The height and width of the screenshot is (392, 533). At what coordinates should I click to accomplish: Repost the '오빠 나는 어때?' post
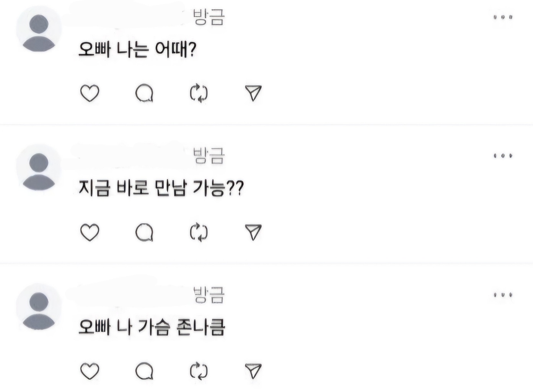click(199, 93)
